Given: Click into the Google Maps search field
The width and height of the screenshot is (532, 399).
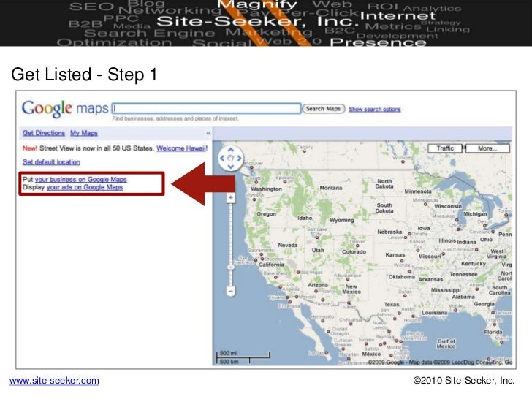Looking at the screenshot, I should pyautogui.click(x=206, y=109).
